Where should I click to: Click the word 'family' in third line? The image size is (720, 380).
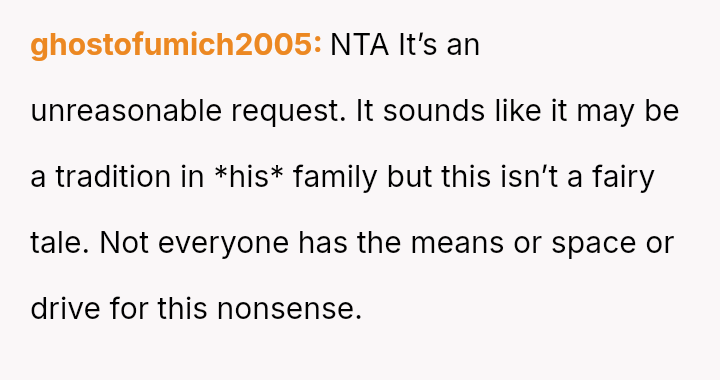335,178
